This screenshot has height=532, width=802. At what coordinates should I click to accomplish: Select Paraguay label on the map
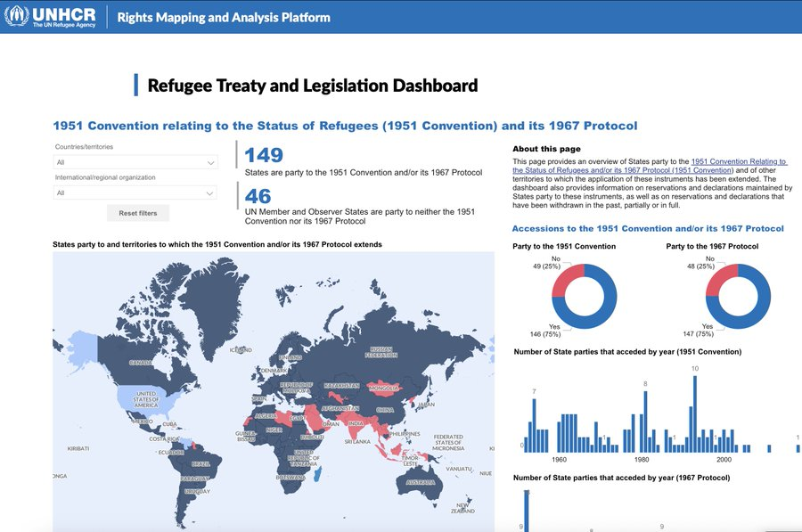[x=195, y=479]
